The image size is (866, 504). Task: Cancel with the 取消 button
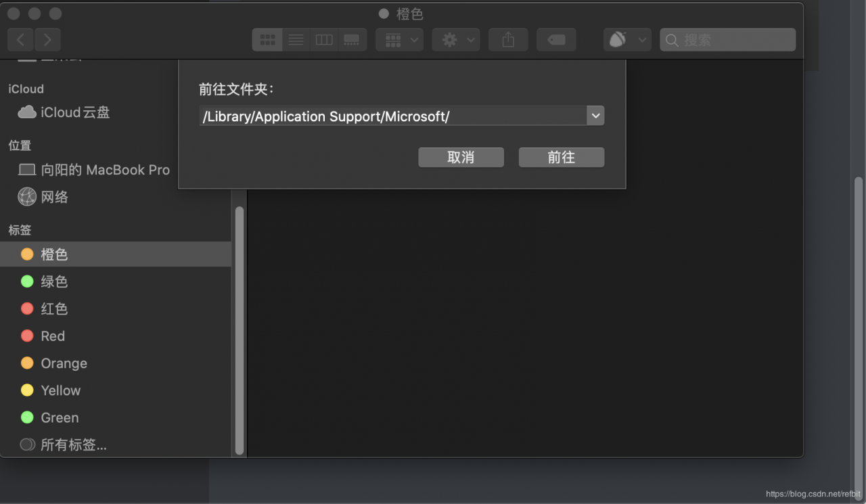click(461, 158)
